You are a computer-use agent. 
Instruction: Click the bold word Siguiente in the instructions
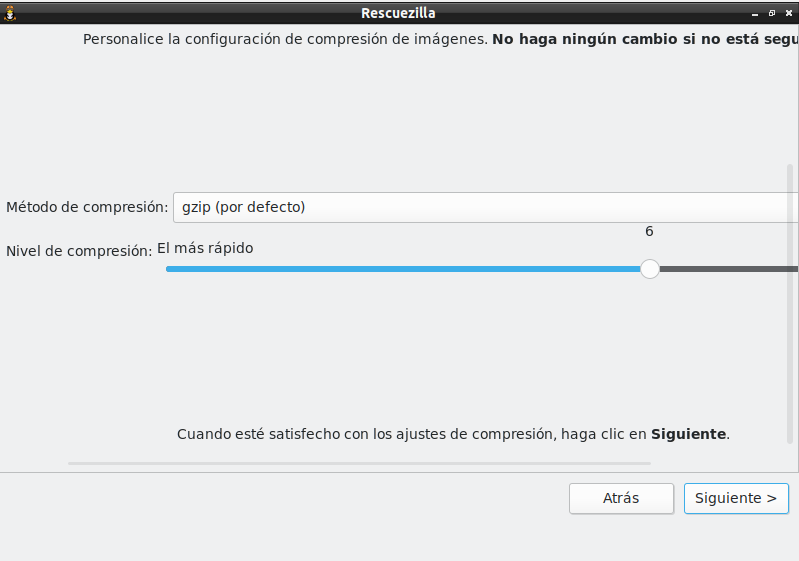(688, 434)
